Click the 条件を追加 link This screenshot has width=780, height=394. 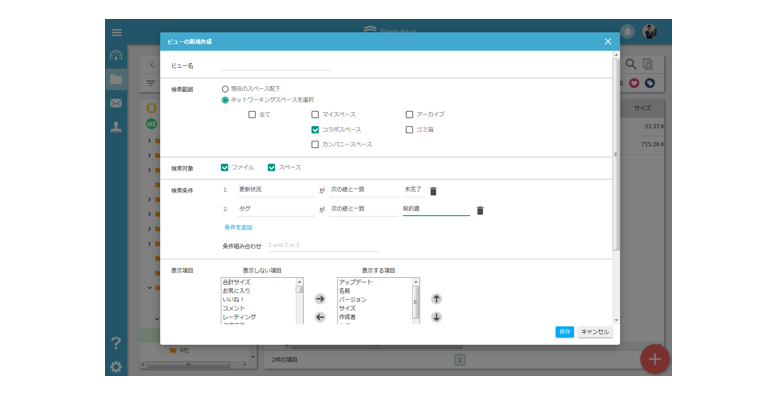[238, 227]
